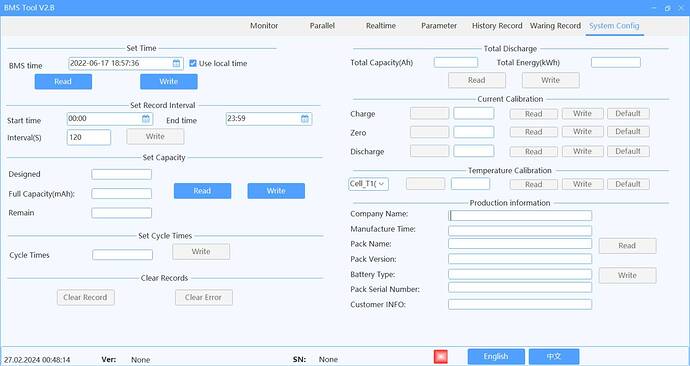Focus the Designed capacity field
This screenshot has height=366, width=690.
pyautogui.click(x=121, y=174)
